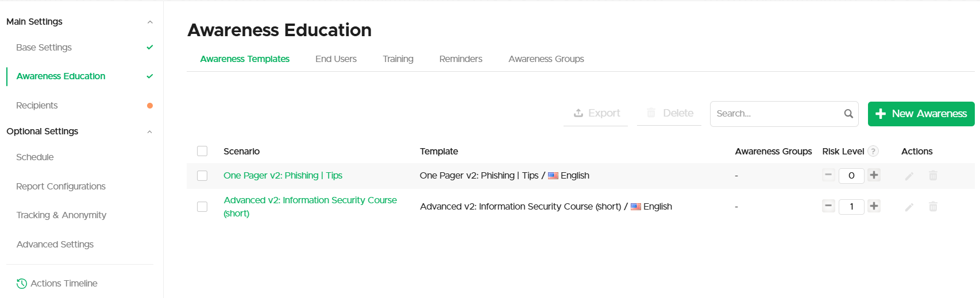Click the edit pencil for Phishing Tips row
The image size is (980, 298).
click(909, 176)
